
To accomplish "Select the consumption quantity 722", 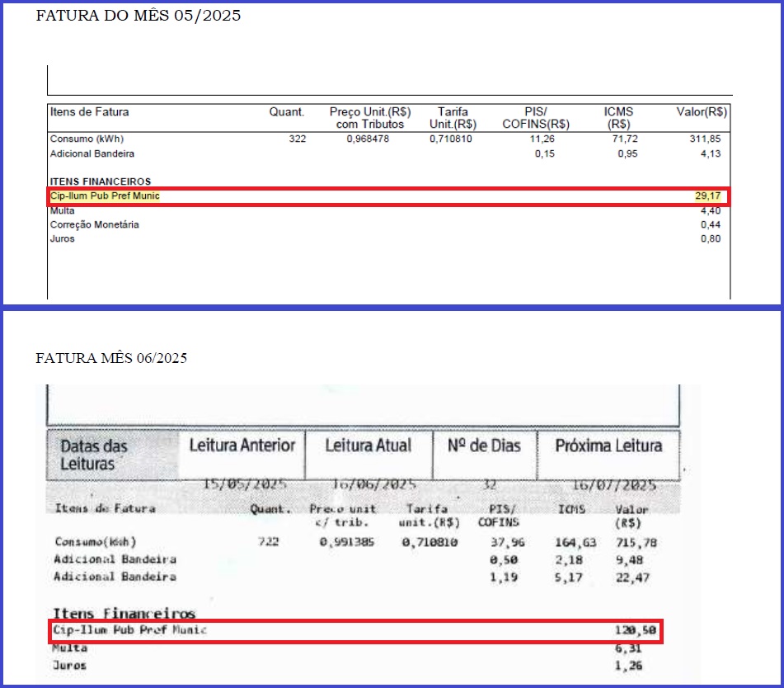I will 270,542.
